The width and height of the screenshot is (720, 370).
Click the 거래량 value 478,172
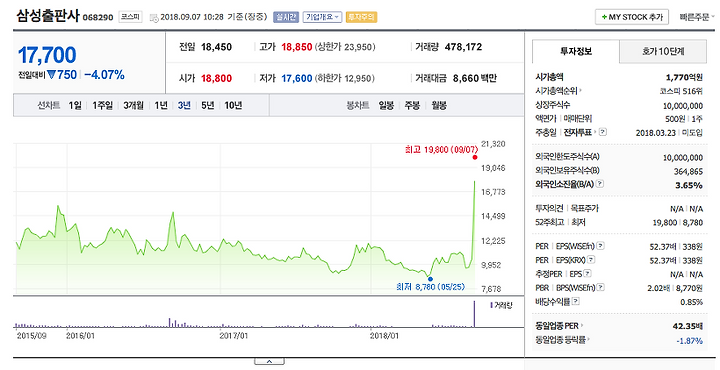(x=463, y=47)
